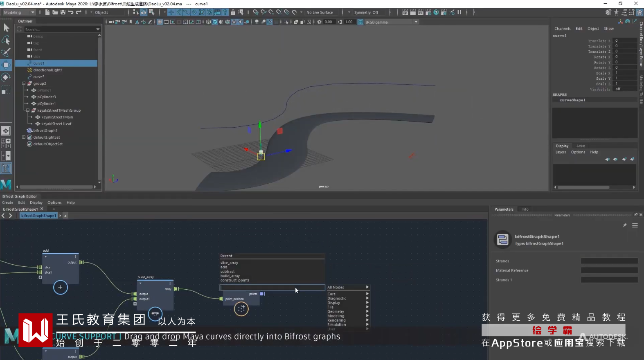Image resolution: width=644 pixels, height=360 pixels.
Task: Click the bifrostGraphShape1 node type icon
Action: 503,240
